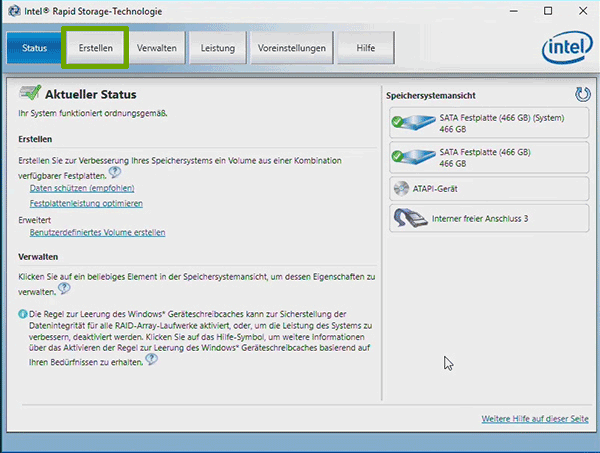Maximize the Intel Rapid Storage window

[x=548, y=11]
